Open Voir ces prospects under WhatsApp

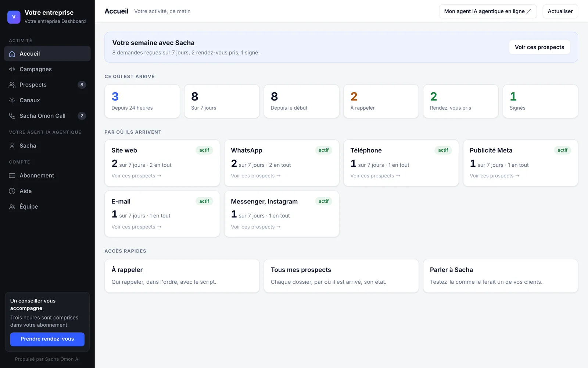tap(256, 176)
